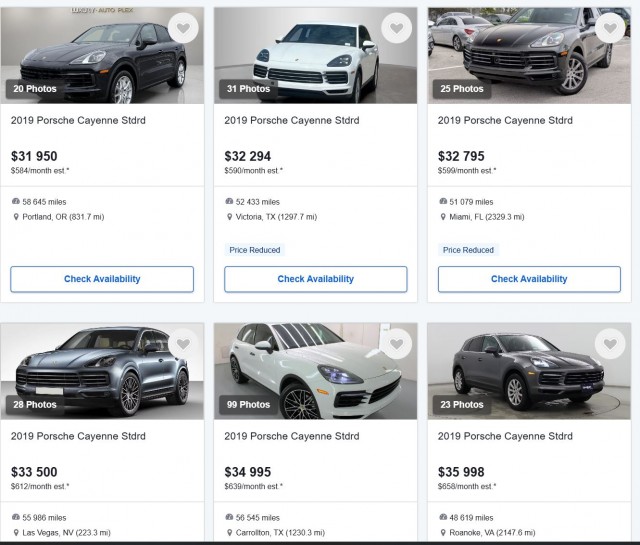Open the 20 Photos badge on first listing
Screen dimensions: 640x545
(35, 89)
